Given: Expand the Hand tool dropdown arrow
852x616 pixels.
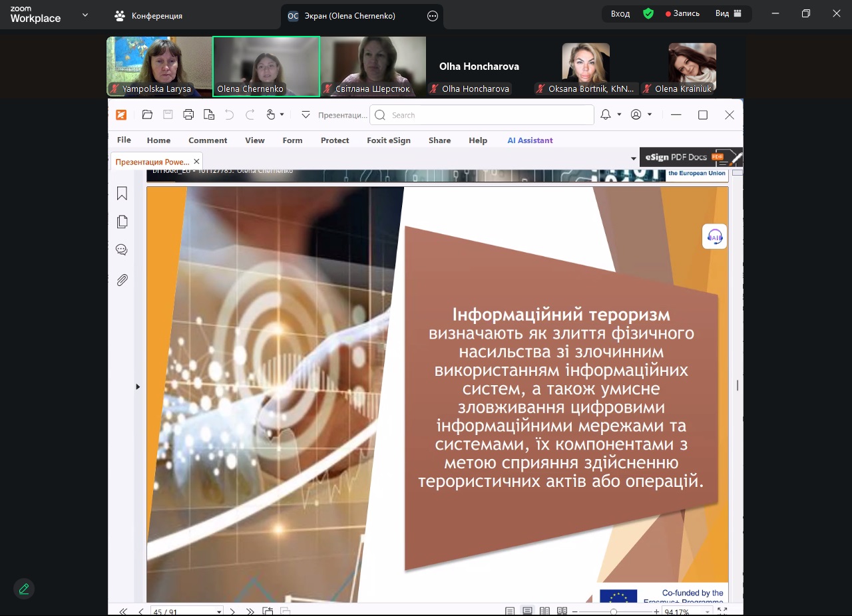Looking at the screenshot, I should point(282,115).
